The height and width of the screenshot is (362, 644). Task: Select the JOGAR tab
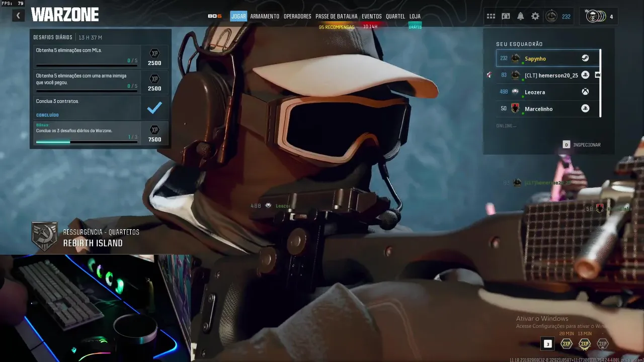click(238, 16)
